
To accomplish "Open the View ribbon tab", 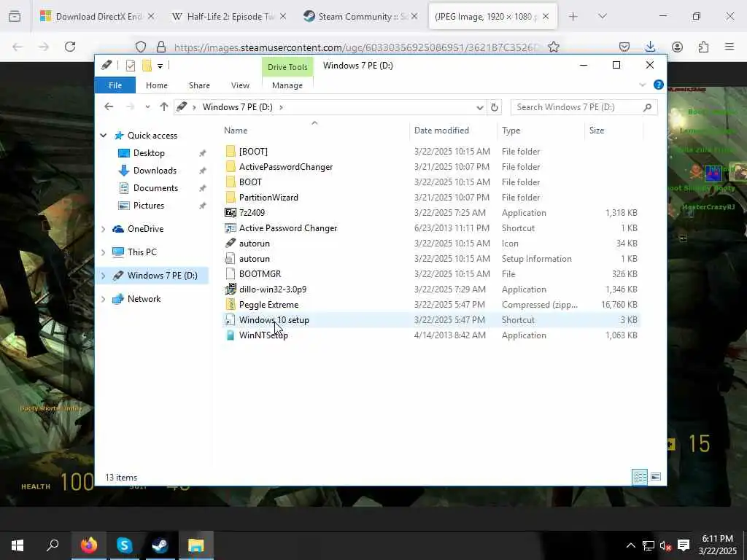I will (x=240, y=85).
